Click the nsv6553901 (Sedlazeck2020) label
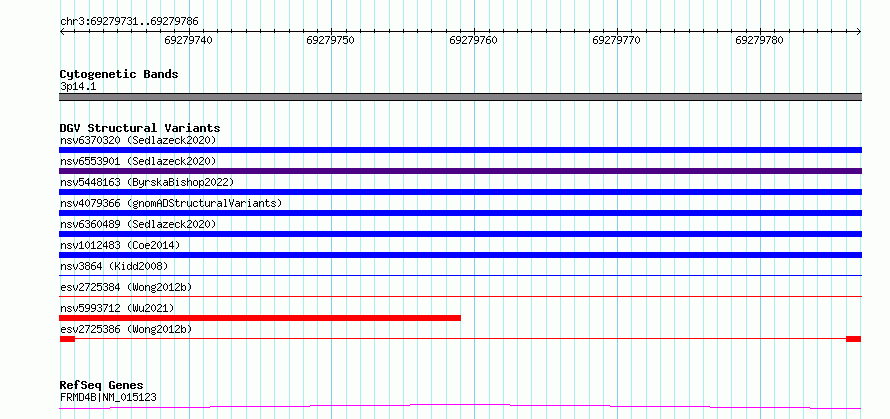 click(x=138, y=161)
